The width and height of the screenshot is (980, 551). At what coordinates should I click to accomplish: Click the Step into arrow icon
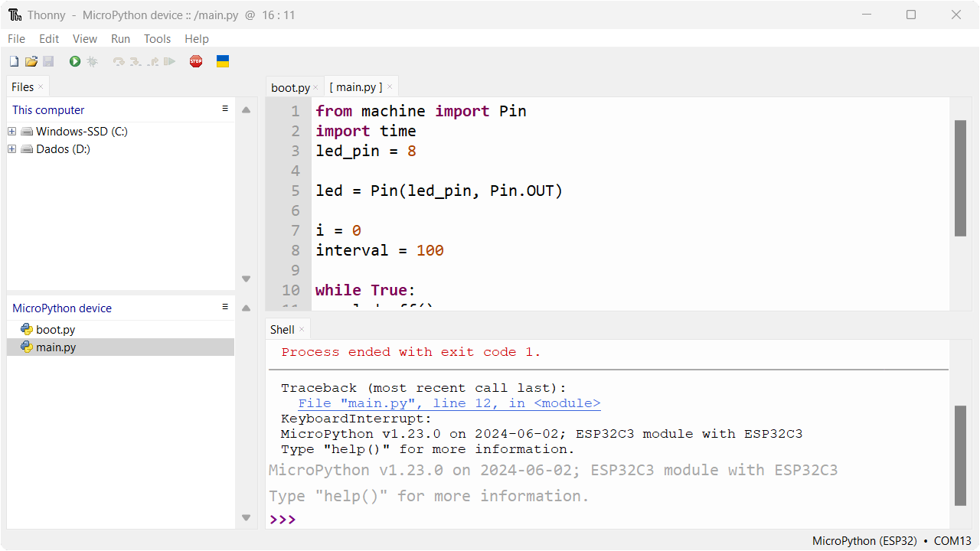tap(134, 61)
